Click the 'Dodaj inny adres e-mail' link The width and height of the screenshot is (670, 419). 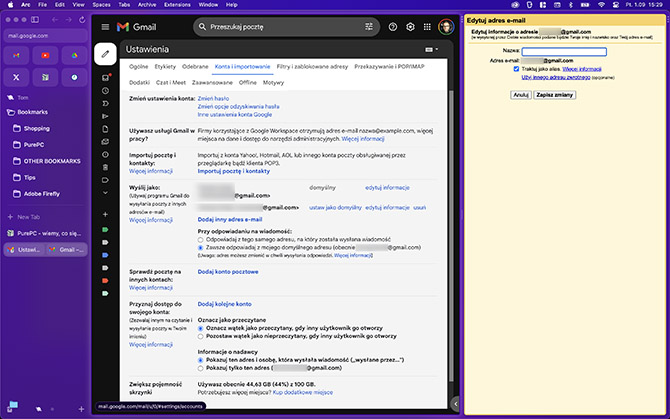point(229,220)
